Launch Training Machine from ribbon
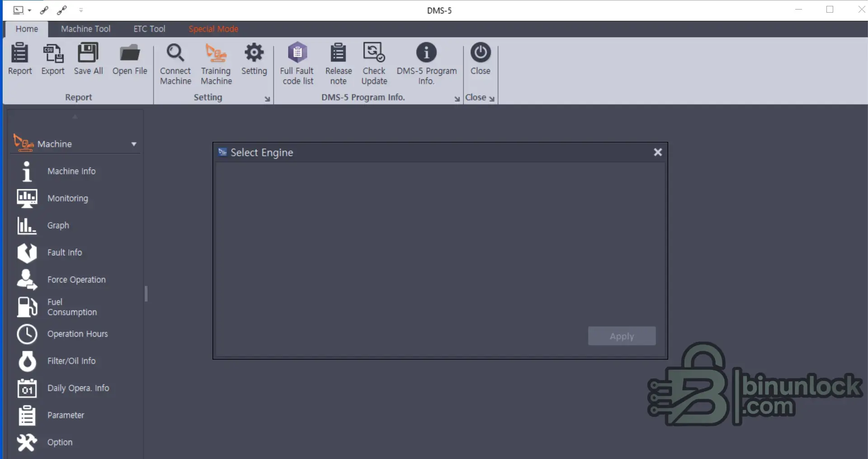Viewport: 868px width, 459px height. (x=216, y=64)
